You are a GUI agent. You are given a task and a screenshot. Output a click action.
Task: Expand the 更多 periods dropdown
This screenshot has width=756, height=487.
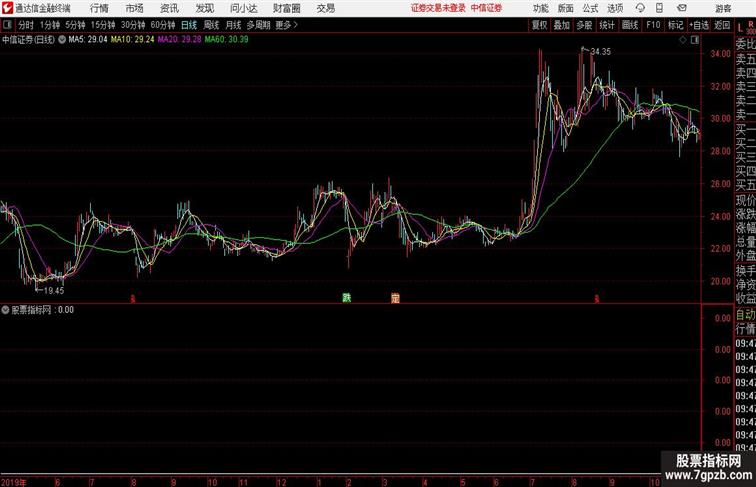click(x=286, y=25)
